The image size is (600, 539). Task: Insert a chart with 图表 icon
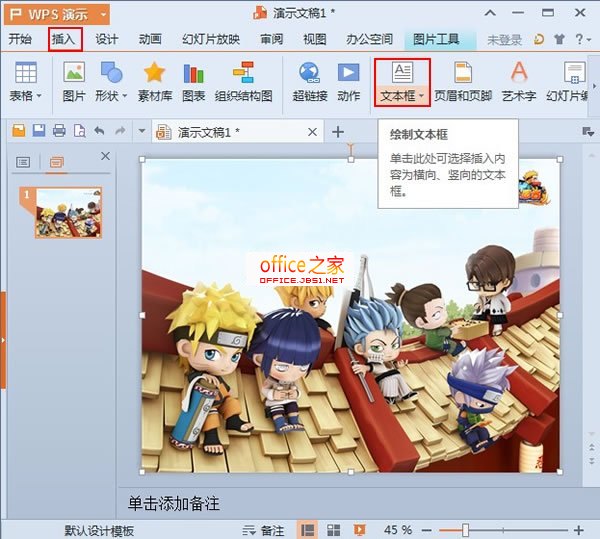193,73
